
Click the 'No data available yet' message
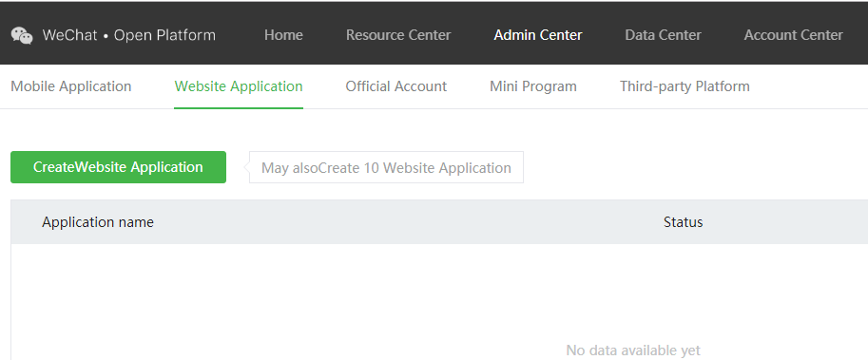pos(633,351)
